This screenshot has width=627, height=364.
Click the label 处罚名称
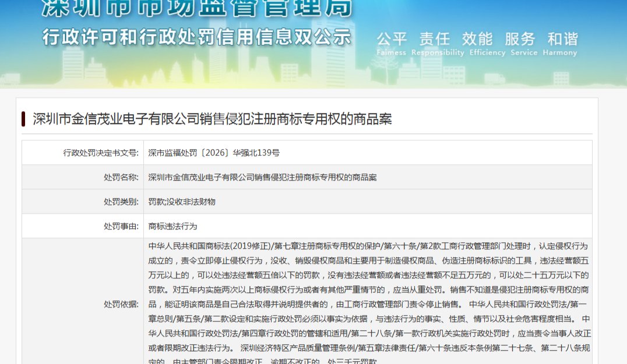pyautogui.click(x=121, y=177)
